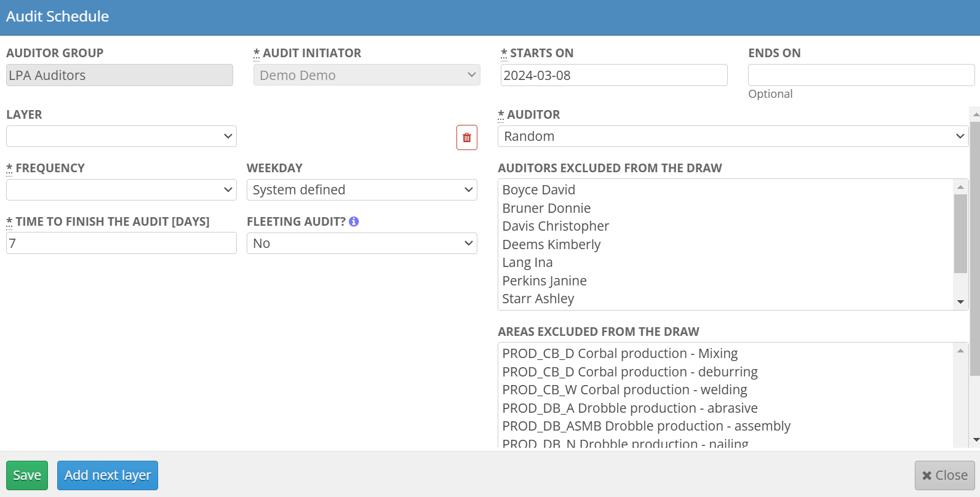The width and height of the screenshot is (980, 497).
Task: Open the Frequency dropdown
Action: pos(121,190)
